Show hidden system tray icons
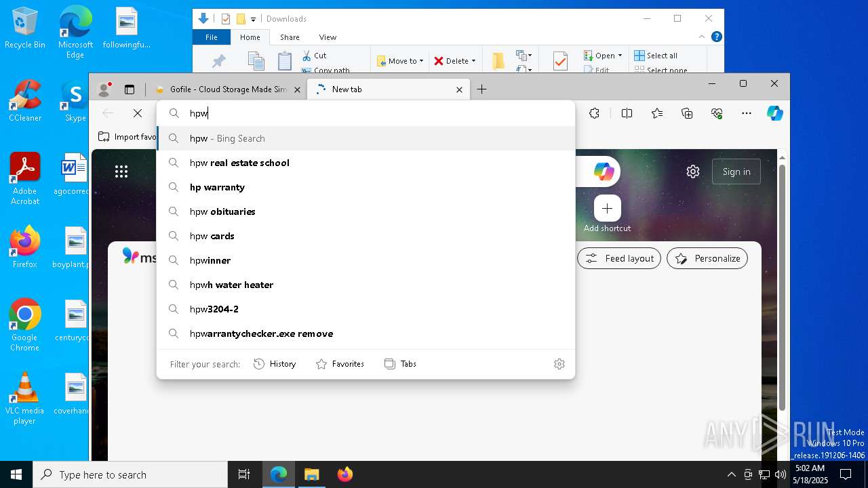Image resolution: width=868 pixels, height=488 pixels. click(731, 474)
